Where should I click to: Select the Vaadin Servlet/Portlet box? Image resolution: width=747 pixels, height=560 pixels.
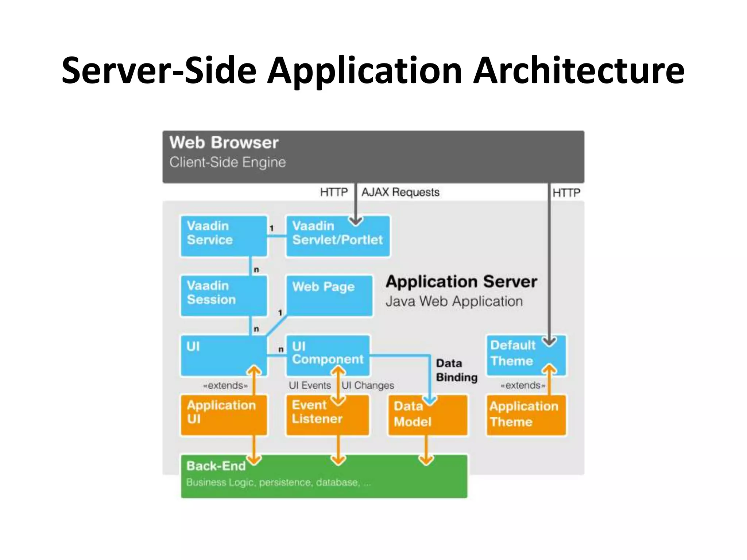337,236
